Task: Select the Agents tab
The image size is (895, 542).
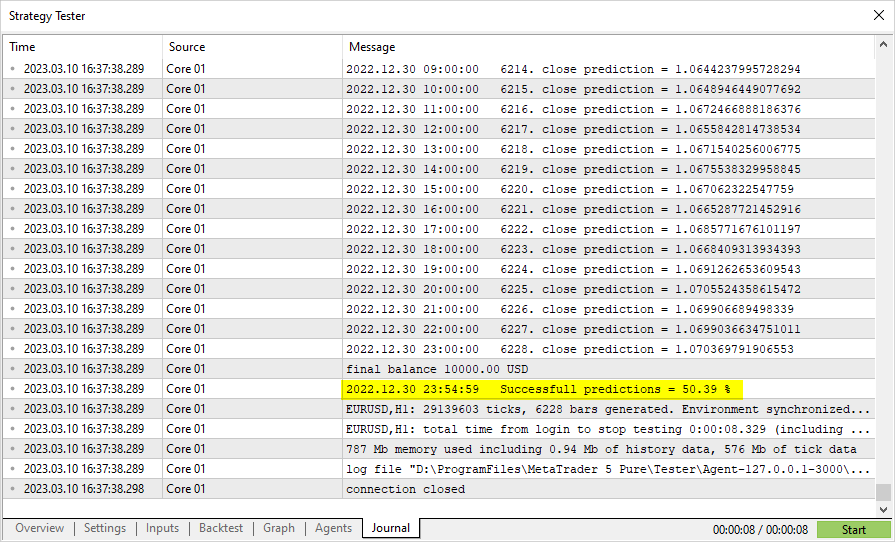Action: pos(333,529)
